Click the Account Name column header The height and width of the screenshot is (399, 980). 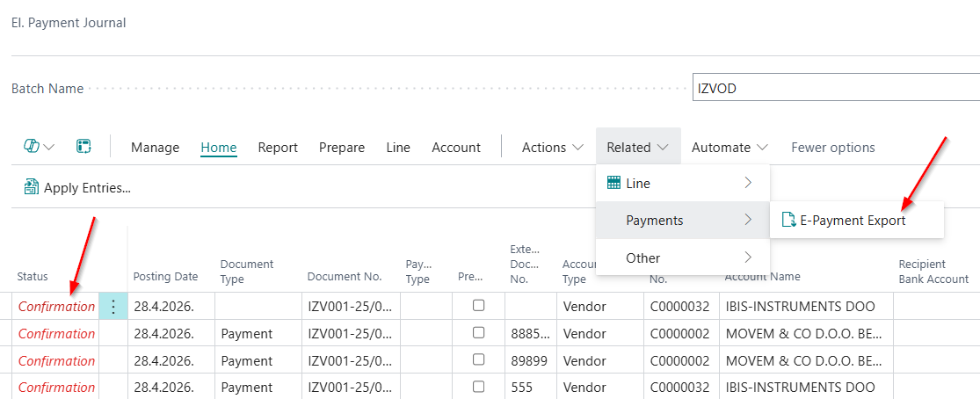(x=763, y=277)
